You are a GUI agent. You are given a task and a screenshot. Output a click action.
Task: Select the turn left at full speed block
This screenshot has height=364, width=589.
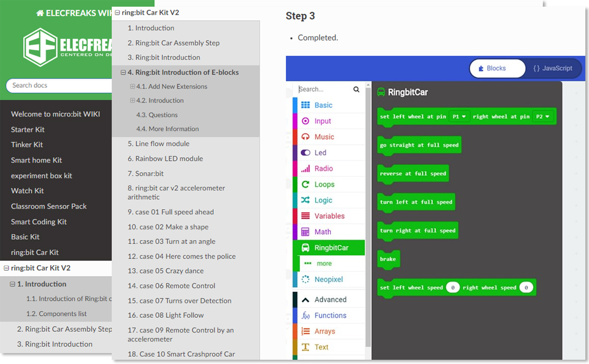pos(416,202)
